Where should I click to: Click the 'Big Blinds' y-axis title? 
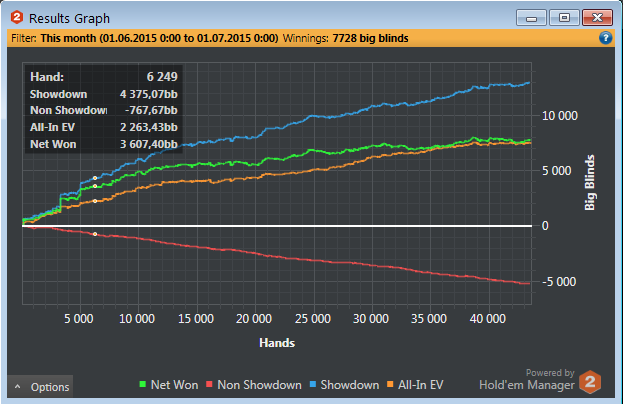pyautogui.click(x=590, y=182)
